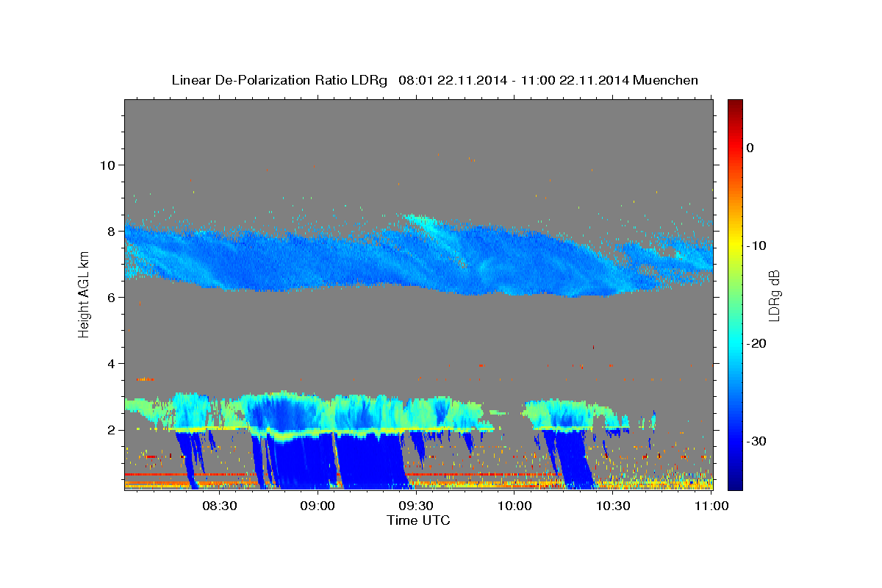This screenshot has width=882, height=588.
Task: Click the colorbar value -20
Action: click(x=757, y=343)
